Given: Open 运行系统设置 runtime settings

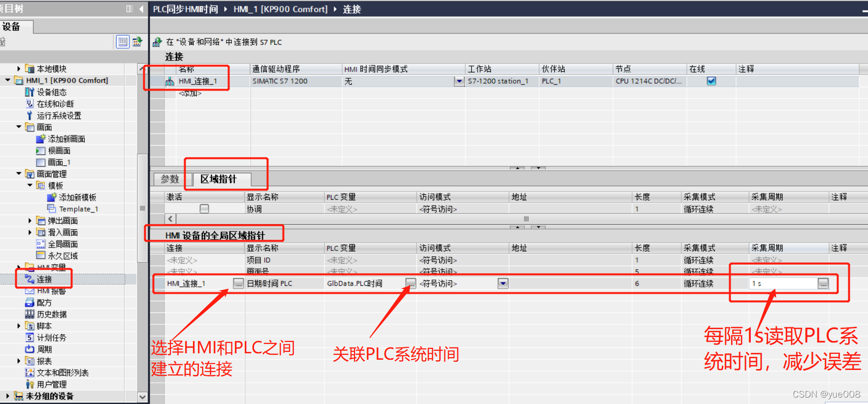Looking at the screenshot, I should click(x=59, y=116).
